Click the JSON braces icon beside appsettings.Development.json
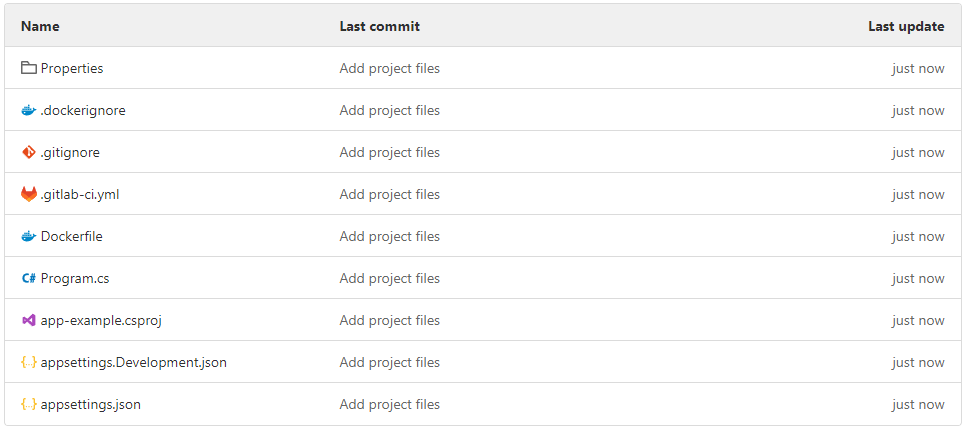965x429 pixels. point(28,362)
